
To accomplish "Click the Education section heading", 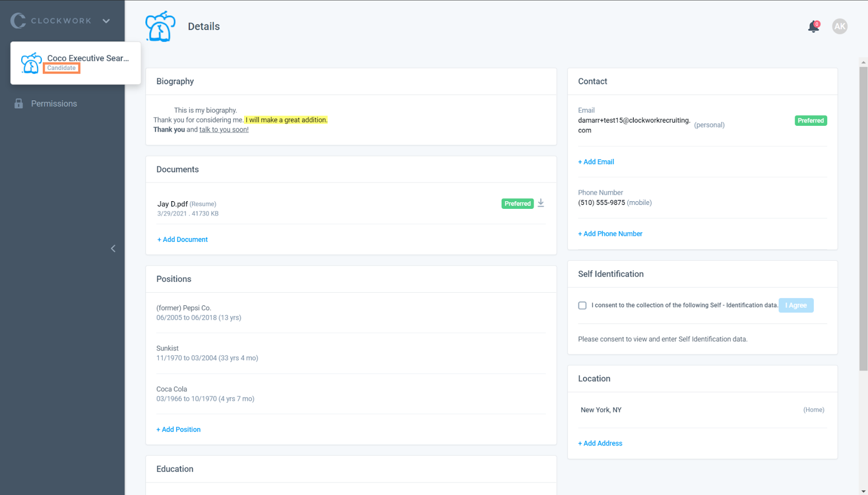I will pyautogui.click(x=175, y=469).
